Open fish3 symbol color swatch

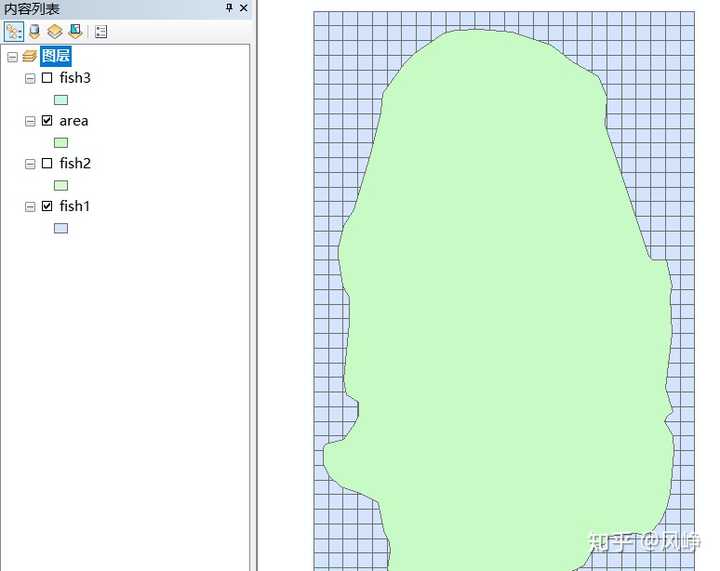point(61,100)
